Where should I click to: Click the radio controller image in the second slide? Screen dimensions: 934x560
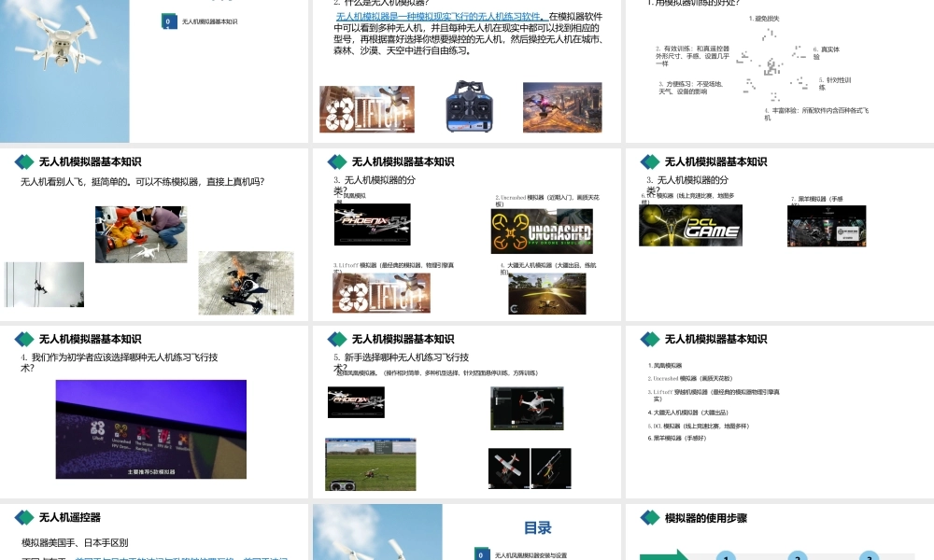click(470, 105)
